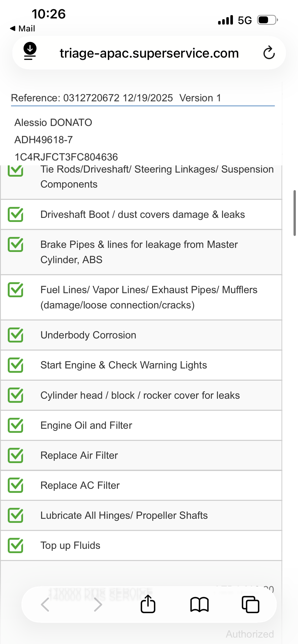Image resolution: width=298 pixels, height=644 pixels.
Task: Go forward using the right chevron
Action: (x=98, y=605)
